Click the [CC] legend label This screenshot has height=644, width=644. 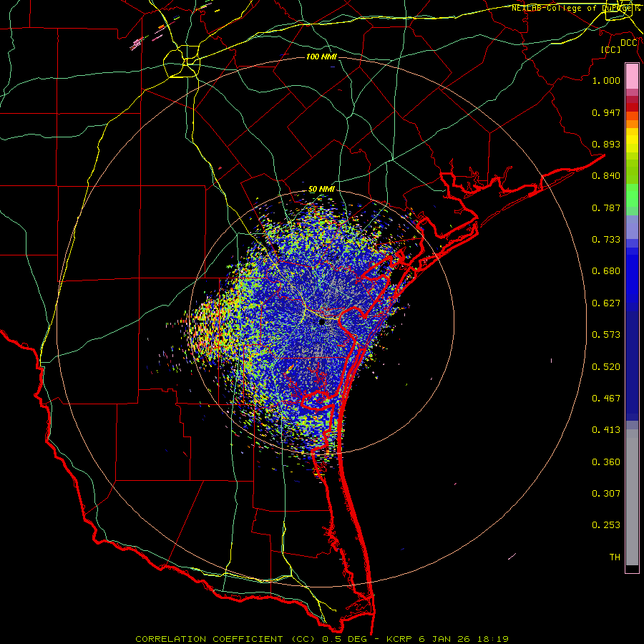[x=611, y=49]
